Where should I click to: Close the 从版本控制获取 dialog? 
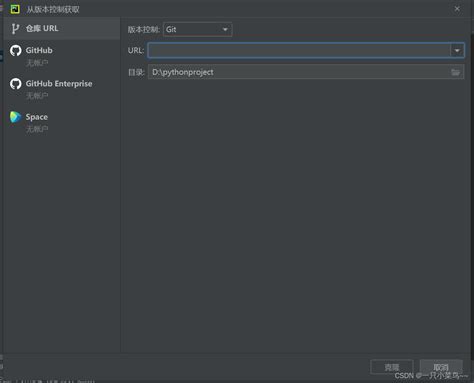tap(457, 9)
